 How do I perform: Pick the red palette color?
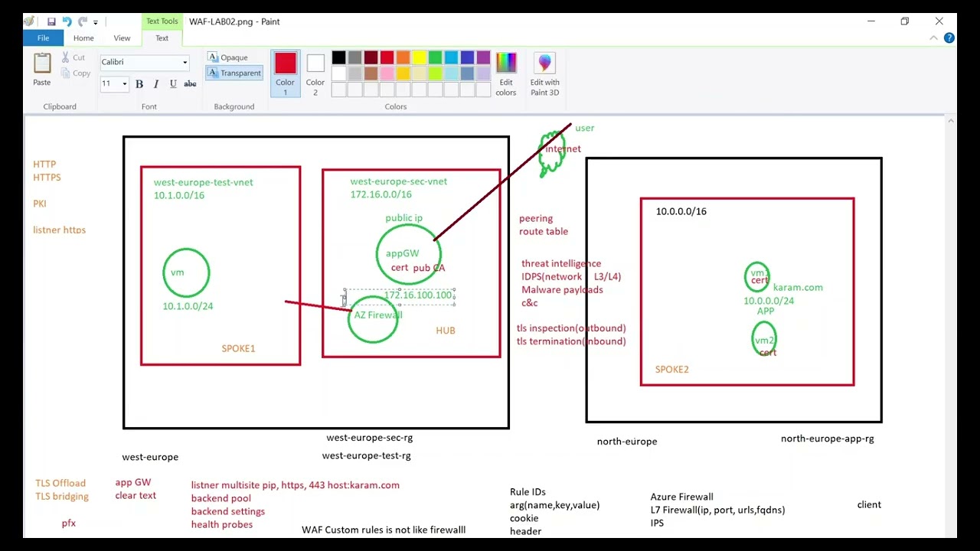pos(387,57)
